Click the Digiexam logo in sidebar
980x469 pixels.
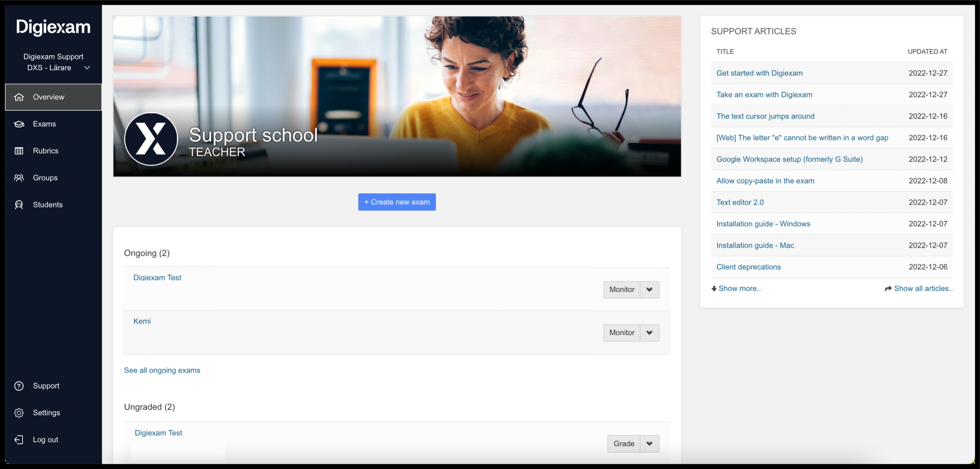click(x=53, y=27)
